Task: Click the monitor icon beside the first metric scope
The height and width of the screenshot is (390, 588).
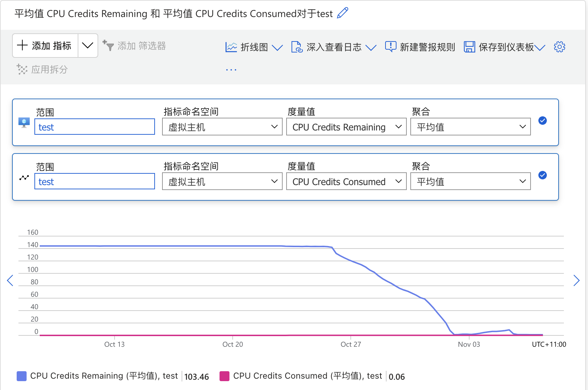Action: 23,122
